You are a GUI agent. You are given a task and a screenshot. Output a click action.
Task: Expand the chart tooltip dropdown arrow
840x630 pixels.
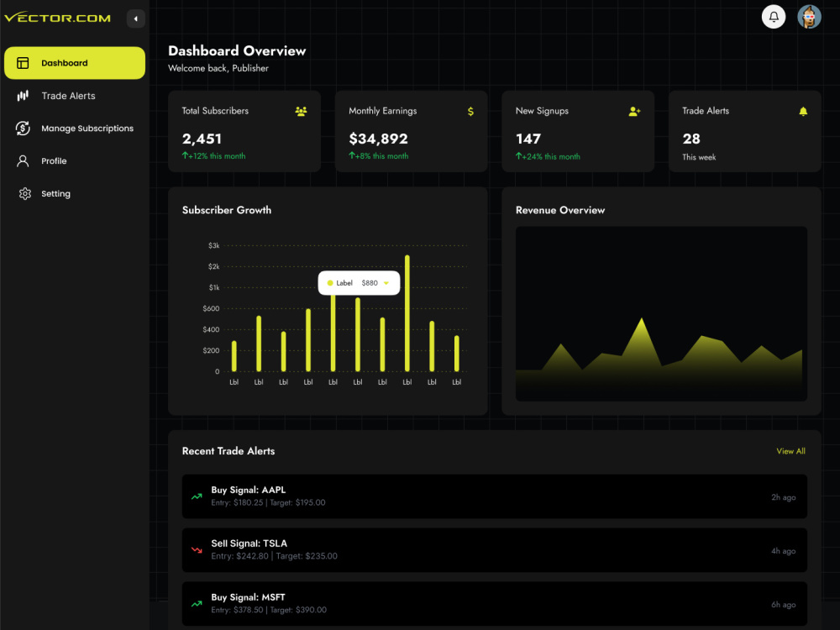pyautogui.click(x=386, y=283)
